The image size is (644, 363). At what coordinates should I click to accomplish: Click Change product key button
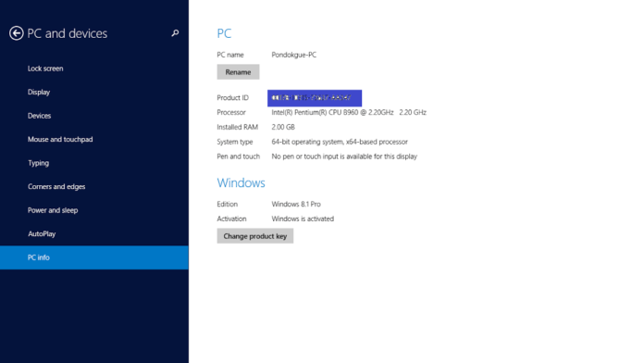(255, 236)
